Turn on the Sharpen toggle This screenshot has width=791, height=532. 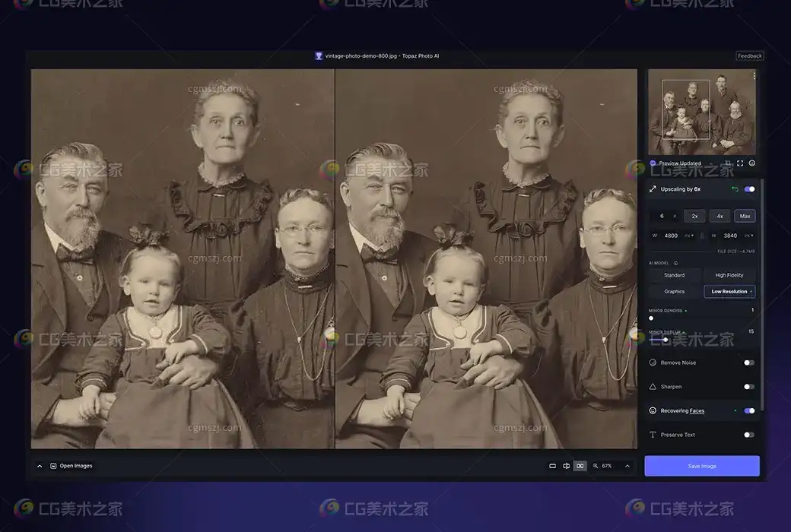[749, 387]
